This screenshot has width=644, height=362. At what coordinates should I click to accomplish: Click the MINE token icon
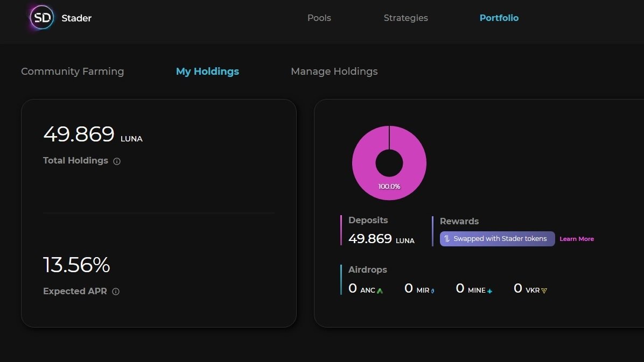coord(489,290)
